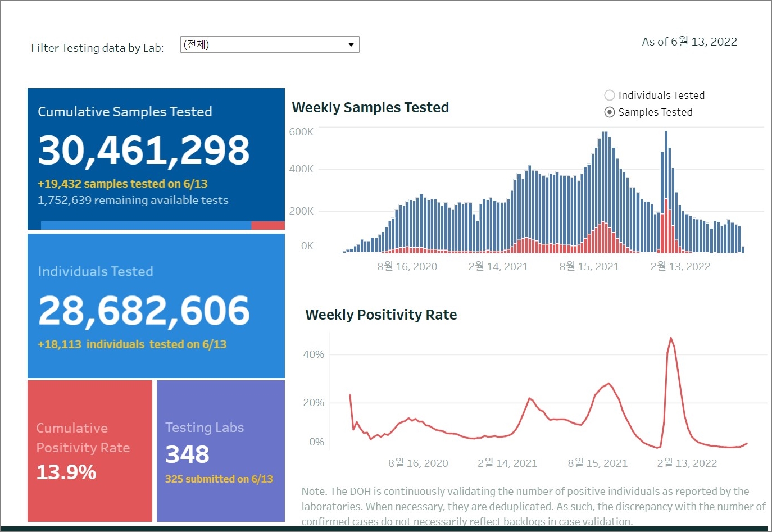Click the 'As of 6월 13, 2022' date text

point(689,42)
